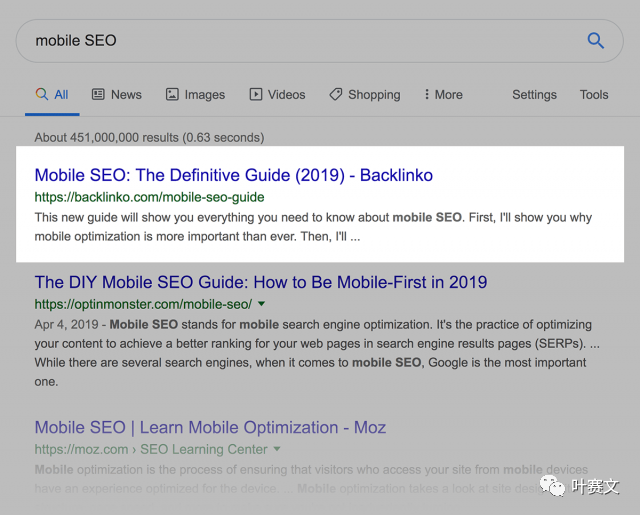Click the Images tab picture icon

coord(172,94)
